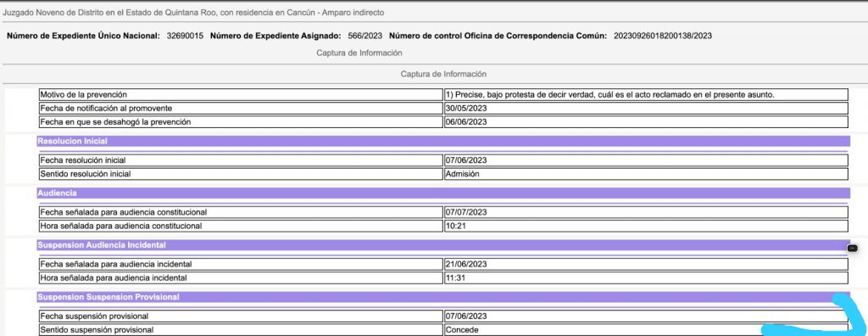The image size is (868, 336).
Task: Select the Sentido suspensión provisional field Concede
Action: click(646, 329)
